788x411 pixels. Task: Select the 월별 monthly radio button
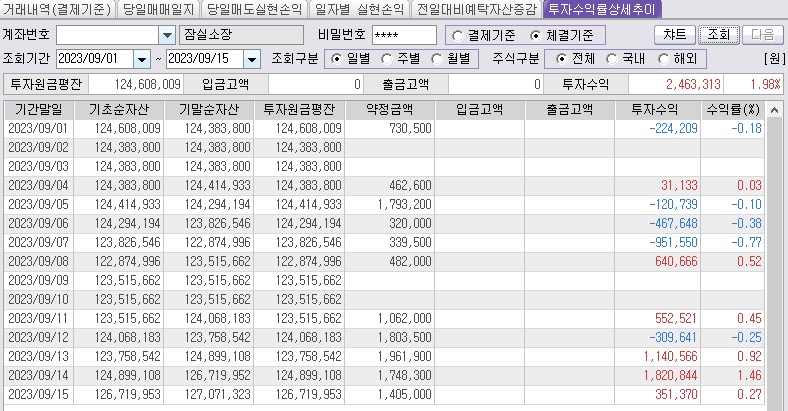pyautogui.click(x=437, y=59)
